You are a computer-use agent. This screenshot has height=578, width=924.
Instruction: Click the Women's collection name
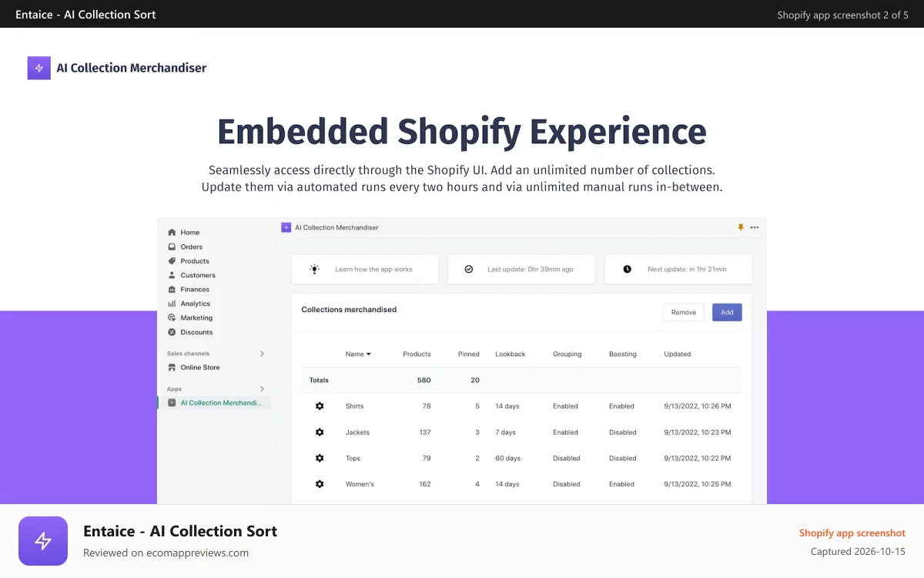pyautogui.click(x=360, y=484)
